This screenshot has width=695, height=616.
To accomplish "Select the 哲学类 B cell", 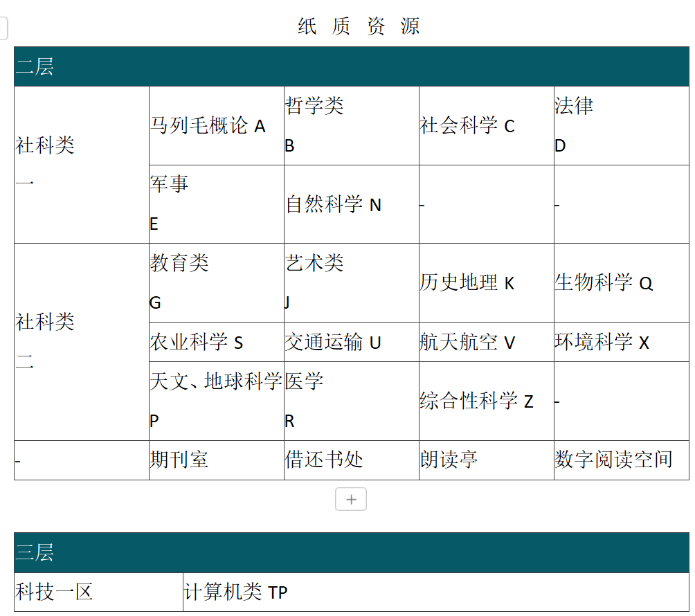I will 350,125.
